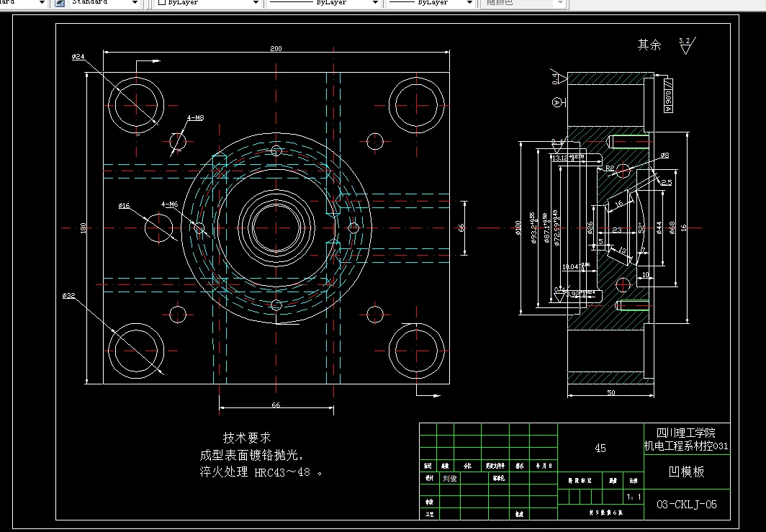Click material 45 in title block
Viewport: 766px width, 532px height.
pos(600,448)
